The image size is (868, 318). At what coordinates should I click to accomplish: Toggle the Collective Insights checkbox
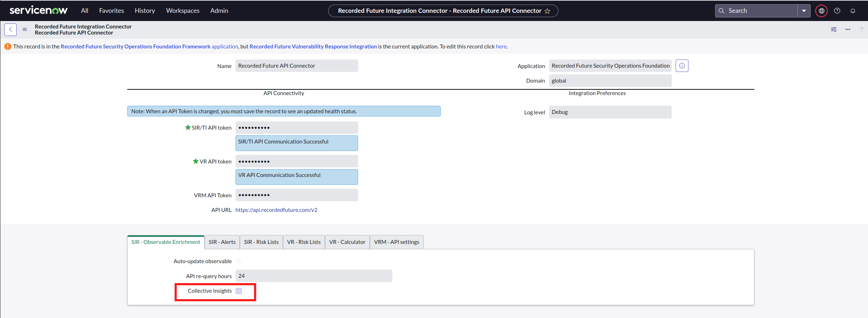point(239,291)
